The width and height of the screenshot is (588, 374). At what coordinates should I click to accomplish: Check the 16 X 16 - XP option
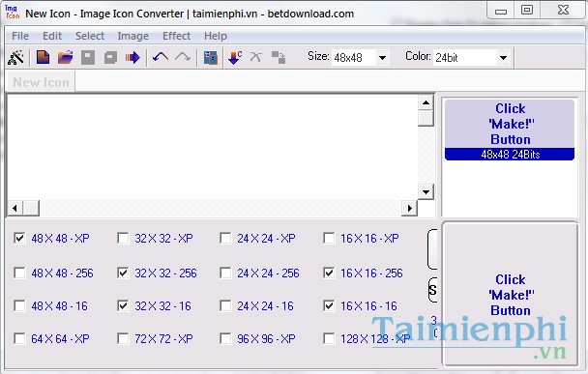tap(329, 238)
